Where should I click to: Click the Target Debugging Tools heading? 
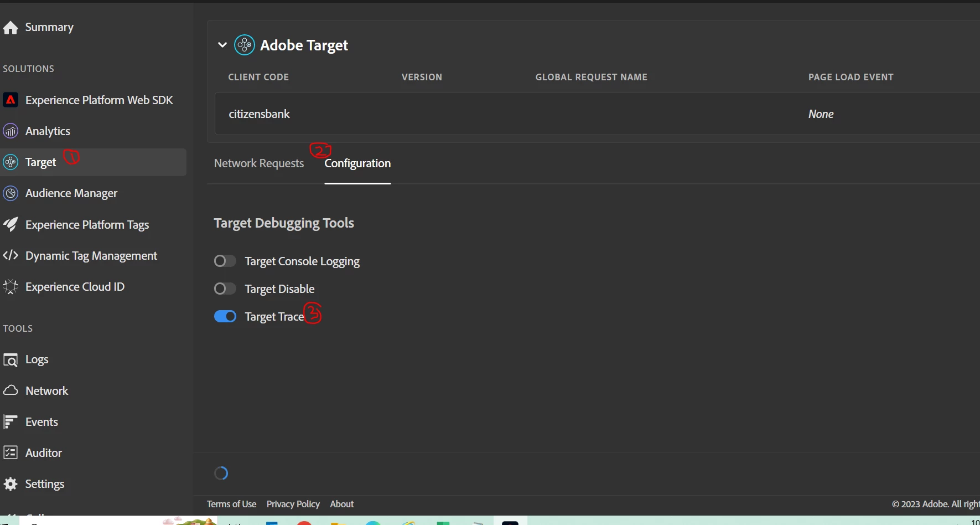[x=284, y=223]
